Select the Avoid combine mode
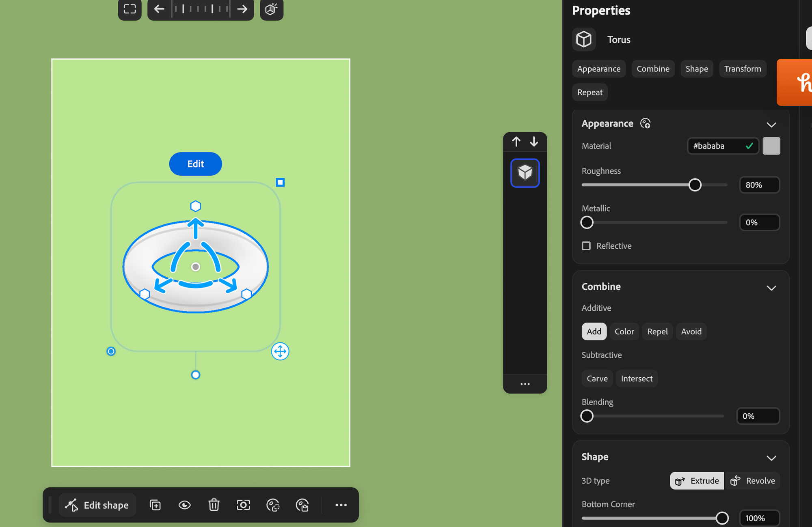 click(x=691, y=331)
